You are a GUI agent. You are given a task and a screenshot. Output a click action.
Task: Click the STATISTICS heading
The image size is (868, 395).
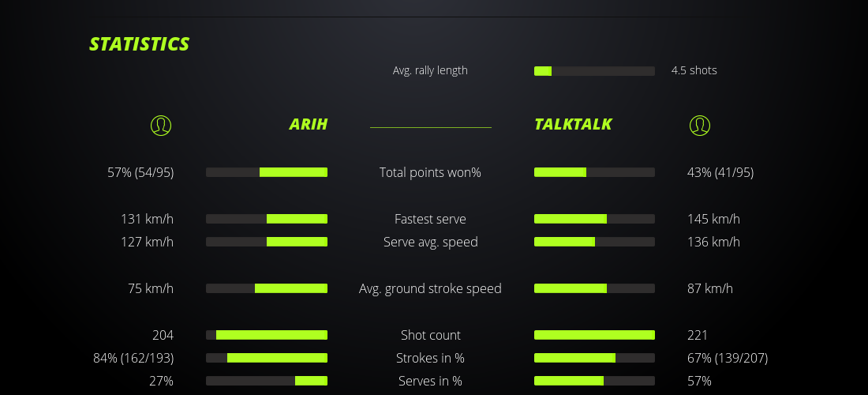pos(140,44)
